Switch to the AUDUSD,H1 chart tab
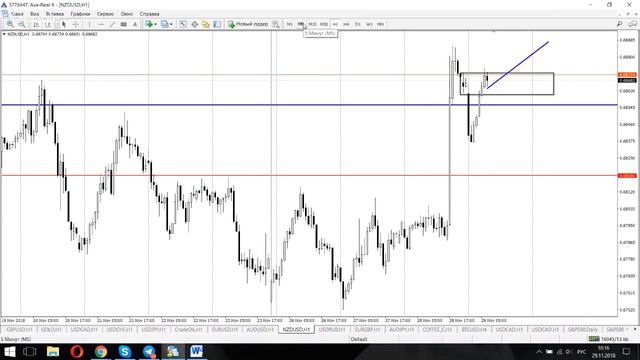 (x=260, y=329)
